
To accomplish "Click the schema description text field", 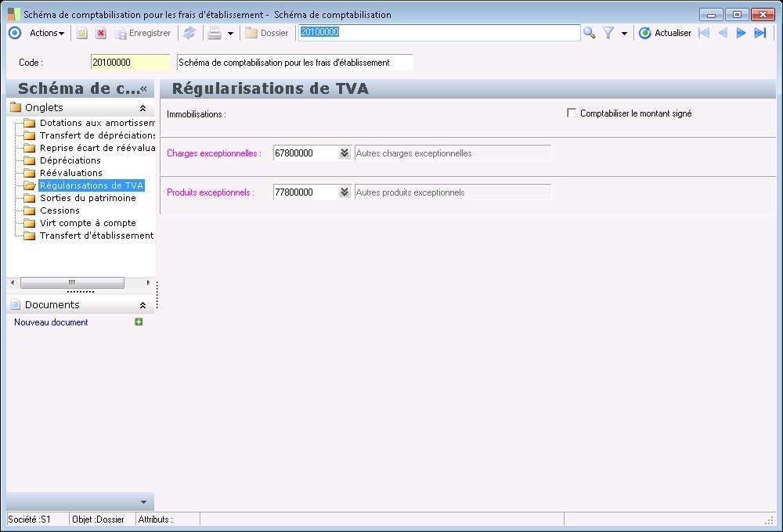I will [294, 63].
